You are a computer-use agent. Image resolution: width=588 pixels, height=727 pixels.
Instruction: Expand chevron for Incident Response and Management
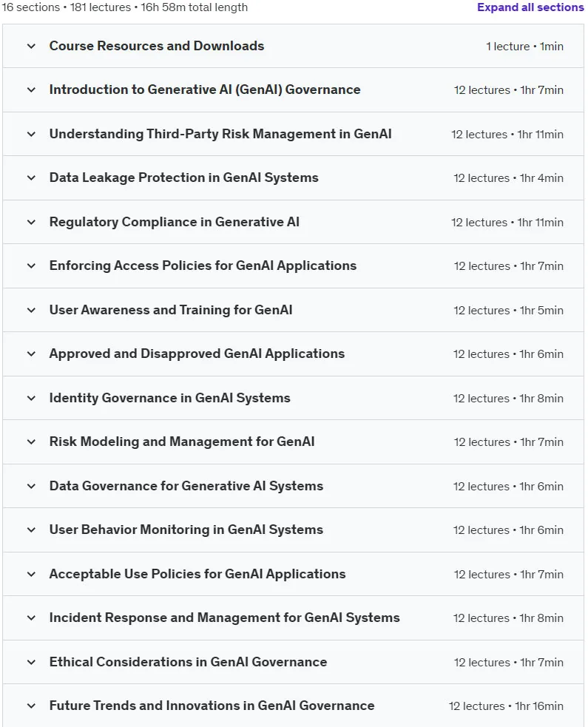pyautogui.click(x=31, y=618)
